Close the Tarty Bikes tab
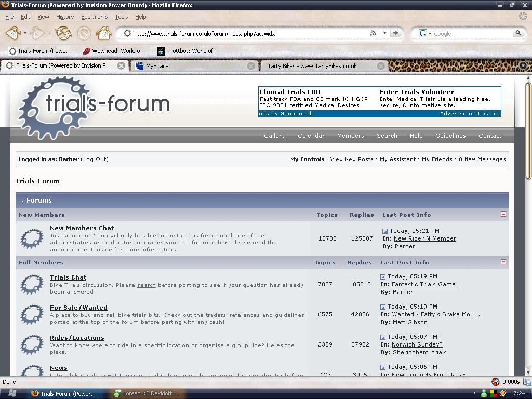Viewport: 532px width, 399px height. 381,66
